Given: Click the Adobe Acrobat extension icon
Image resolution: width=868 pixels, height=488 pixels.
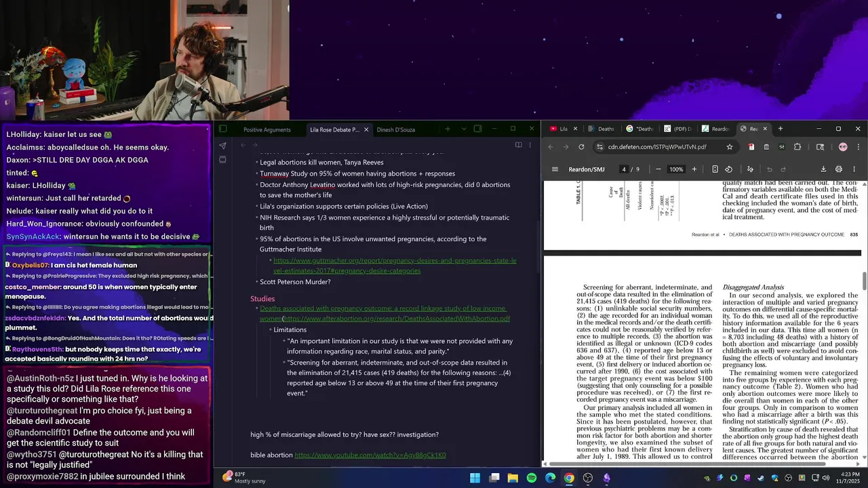Looking at the screenshot, I should (751, 147).
